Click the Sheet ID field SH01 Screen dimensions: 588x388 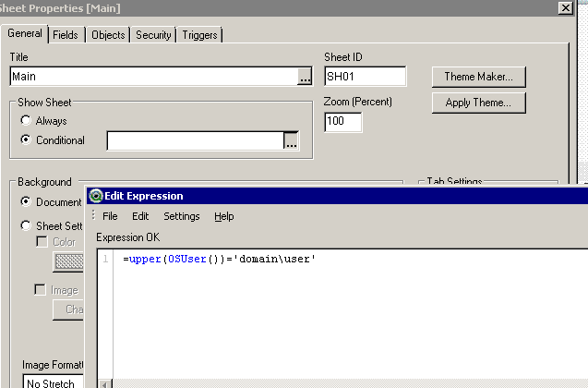point(366,77)
